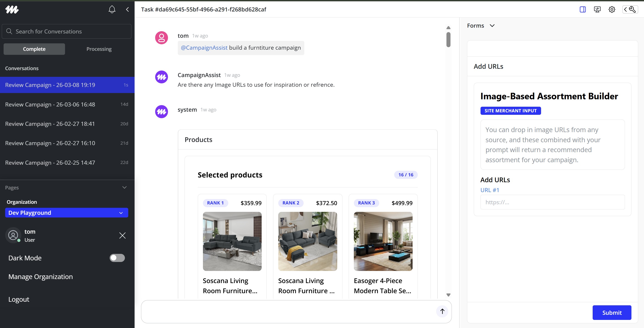Open the activity monitor icon
The height and width of the screenshot is (328, 644).
[597, 9]
